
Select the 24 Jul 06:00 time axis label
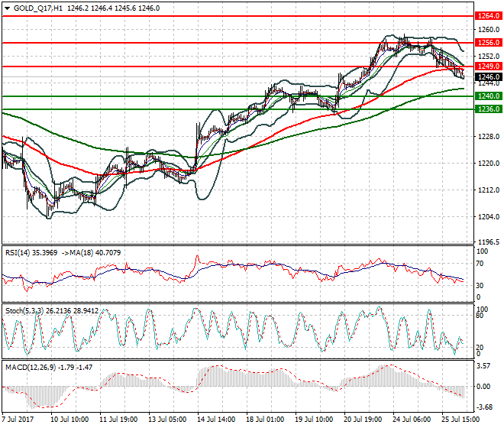[x=412, y=420]
